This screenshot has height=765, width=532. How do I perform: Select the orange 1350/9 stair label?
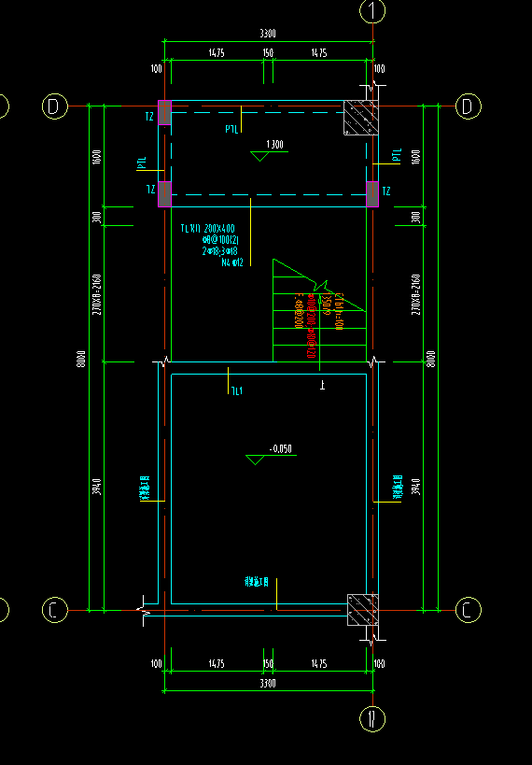[327, 305]
